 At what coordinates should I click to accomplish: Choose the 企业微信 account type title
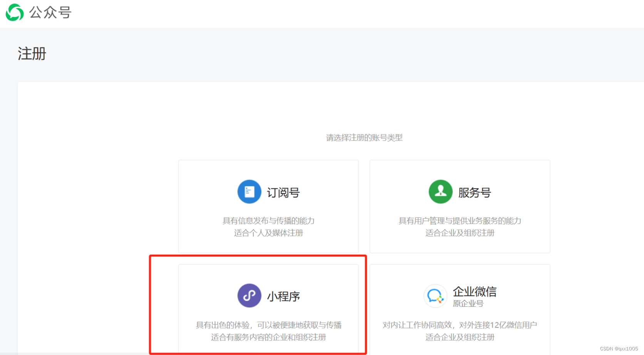[x=475, y=291]
